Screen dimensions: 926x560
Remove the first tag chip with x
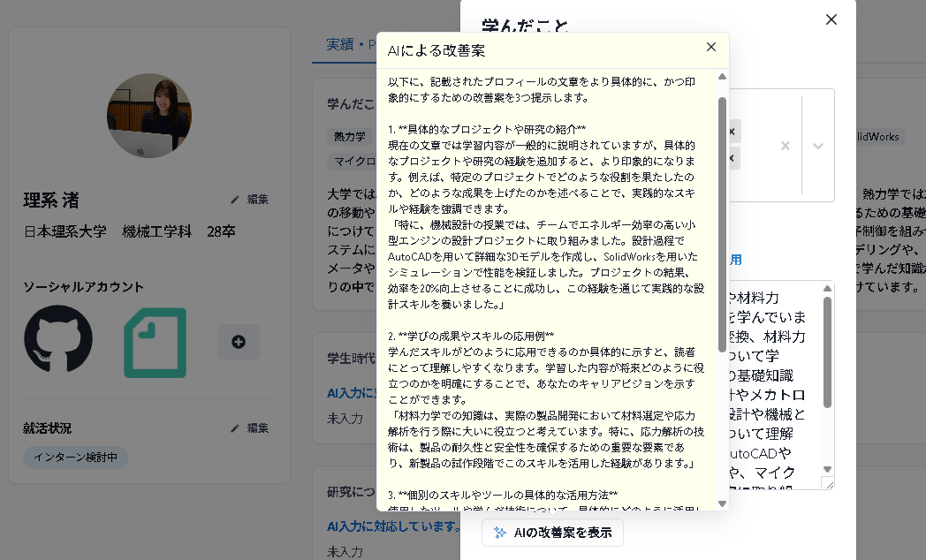[732, 132]
